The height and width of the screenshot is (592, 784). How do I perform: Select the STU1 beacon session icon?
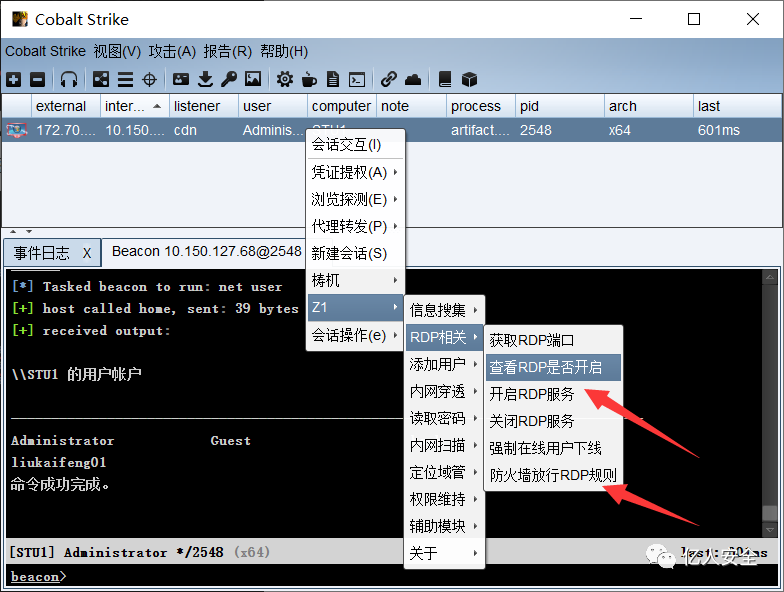coord(16,130)
